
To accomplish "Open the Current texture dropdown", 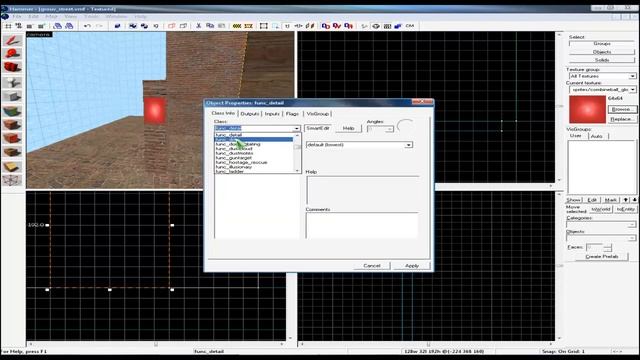I will [x=602, y=89].
